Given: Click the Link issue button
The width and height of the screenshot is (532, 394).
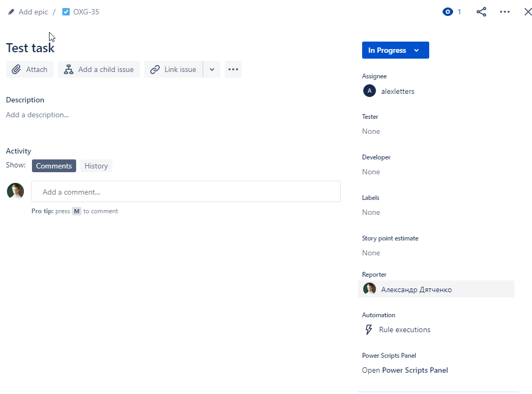Looking at the screenshot, I should click(x=174, y=69).
